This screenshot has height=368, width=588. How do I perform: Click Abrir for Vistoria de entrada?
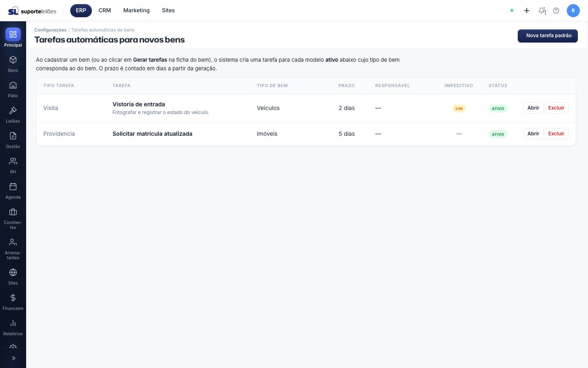coord(533,108)
